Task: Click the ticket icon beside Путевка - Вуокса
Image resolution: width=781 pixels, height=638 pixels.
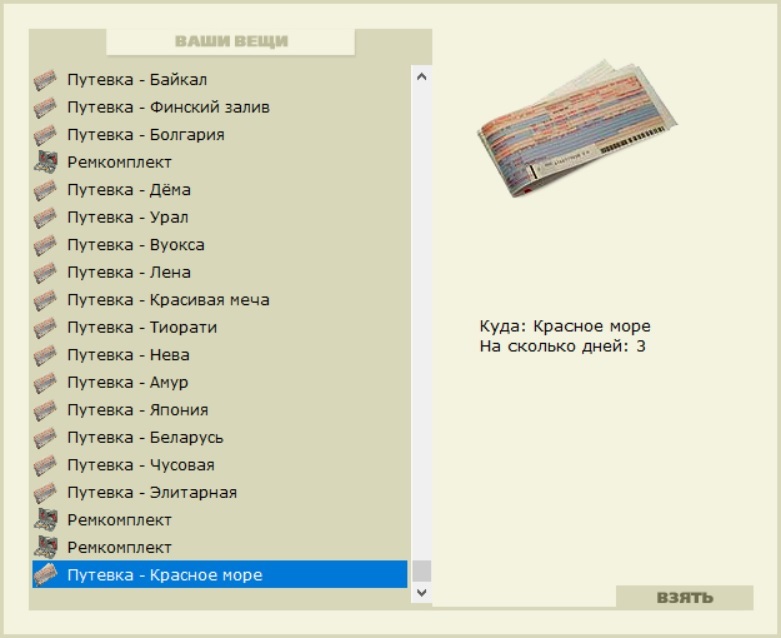Action: coord(45,245)
